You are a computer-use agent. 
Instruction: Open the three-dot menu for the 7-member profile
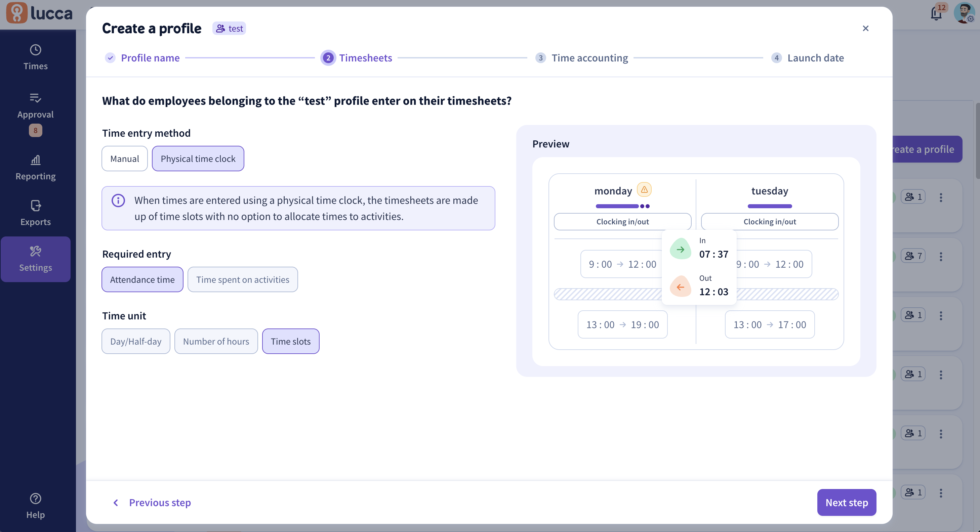point(941,256)
